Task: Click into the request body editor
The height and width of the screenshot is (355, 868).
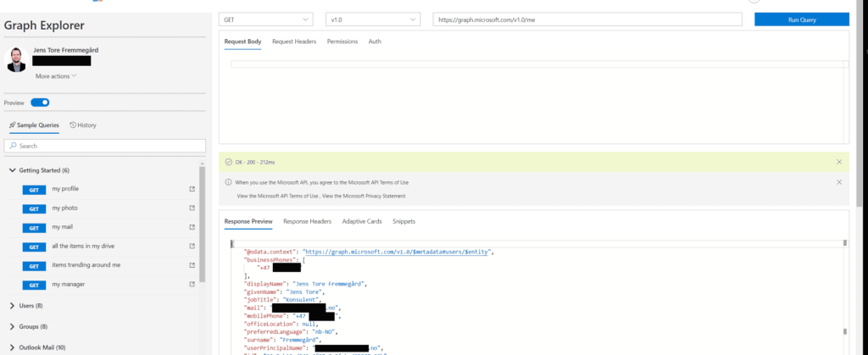Action: (536, 64)
